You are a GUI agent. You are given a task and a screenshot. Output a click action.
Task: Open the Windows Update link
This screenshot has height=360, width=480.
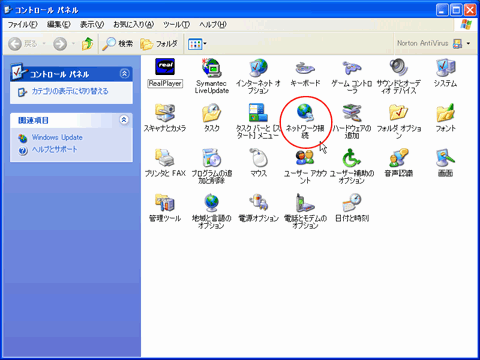57,137
